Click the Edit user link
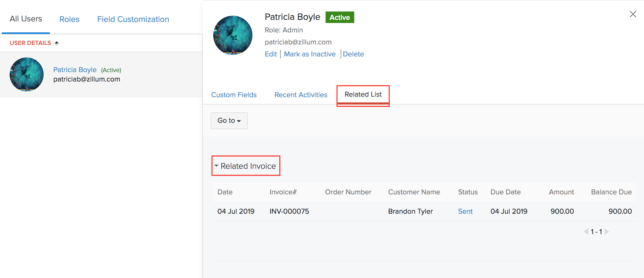The height and width of the screenshot is (278, 644). click(x=271, y=54)
